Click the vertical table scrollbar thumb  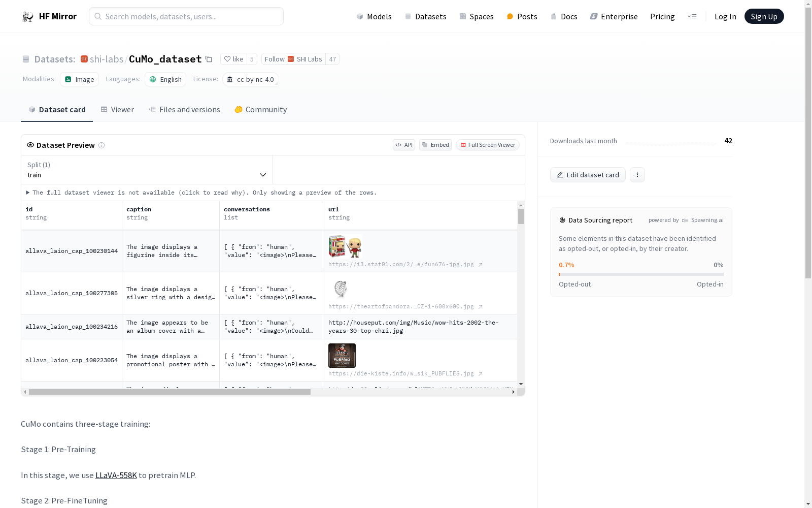pyautogui.click(x=521, y=216)
